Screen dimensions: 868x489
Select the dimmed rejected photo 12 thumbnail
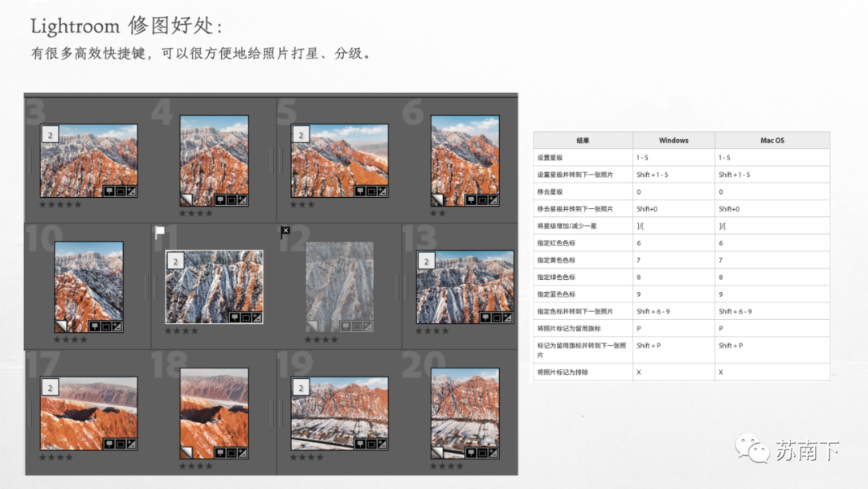340,287
